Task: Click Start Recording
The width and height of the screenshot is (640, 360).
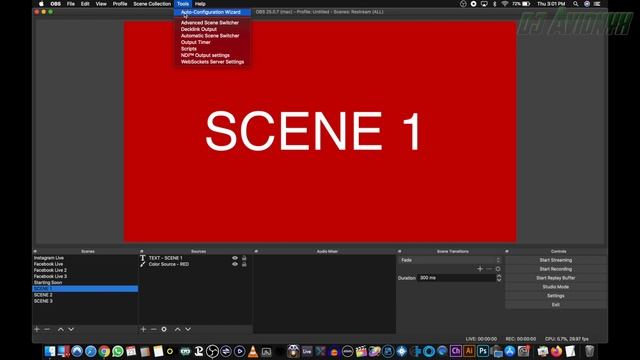Action: click(x=556, y=269)
